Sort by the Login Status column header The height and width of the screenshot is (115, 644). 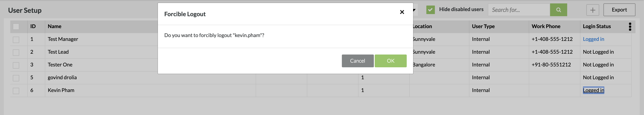pyautogui.click(x=596, y=26)
